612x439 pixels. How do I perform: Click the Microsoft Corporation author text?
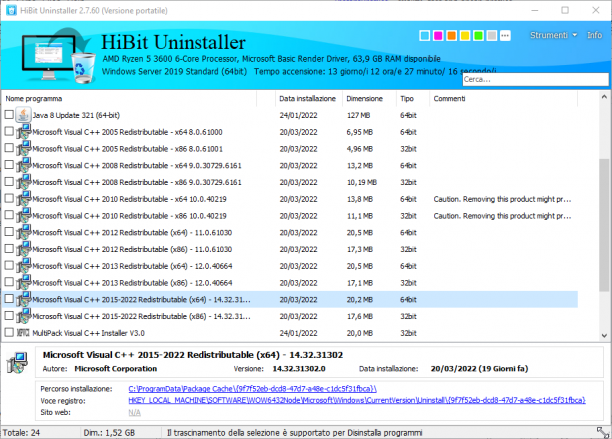[x=116, y=369]
